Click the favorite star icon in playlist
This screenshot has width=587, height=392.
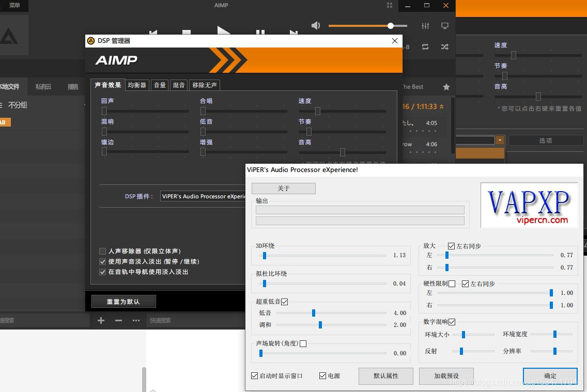coord(446,87)
